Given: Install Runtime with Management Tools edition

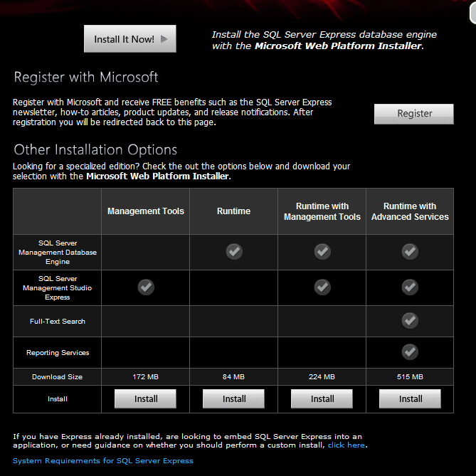Looking at the screenshot, I should pyautogui.click(x=322, y=398).
